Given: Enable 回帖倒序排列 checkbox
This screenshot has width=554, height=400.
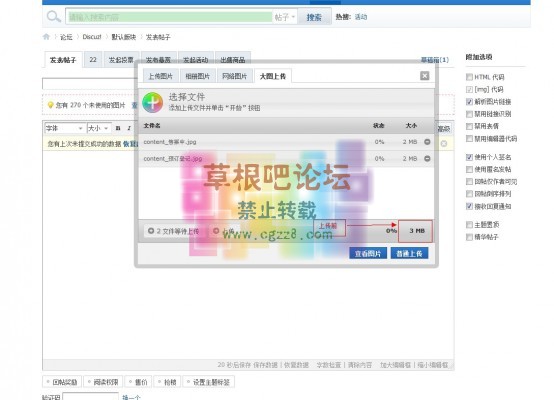Looking at the screenshot, I should pyautogui.click(x=469, y=194).
